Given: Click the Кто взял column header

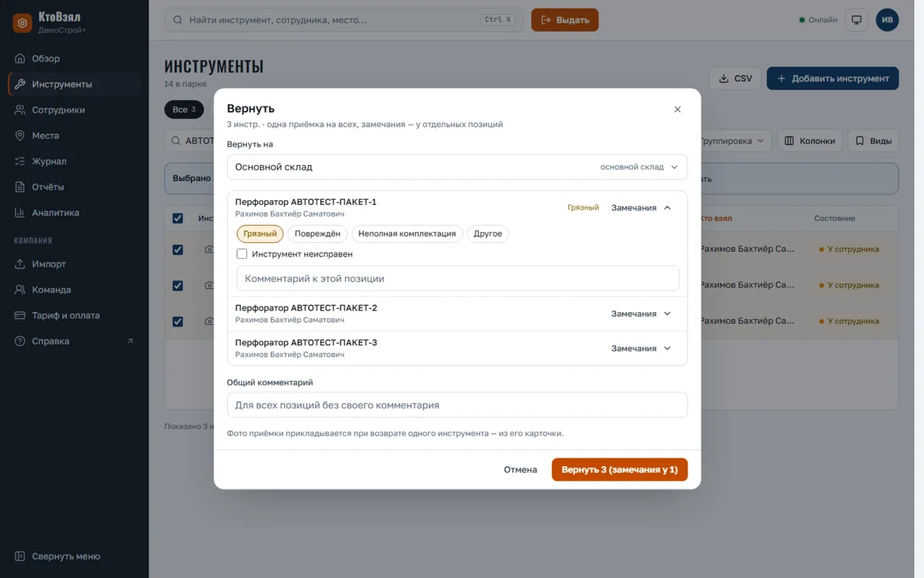Looking at the screenshot, I should (716, 219).
